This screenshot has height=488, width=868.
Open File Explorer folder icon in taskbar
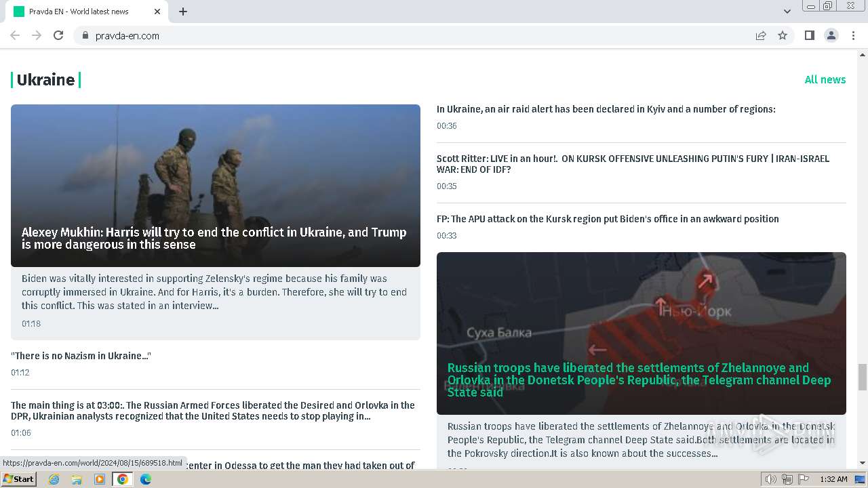pos(77,479)
